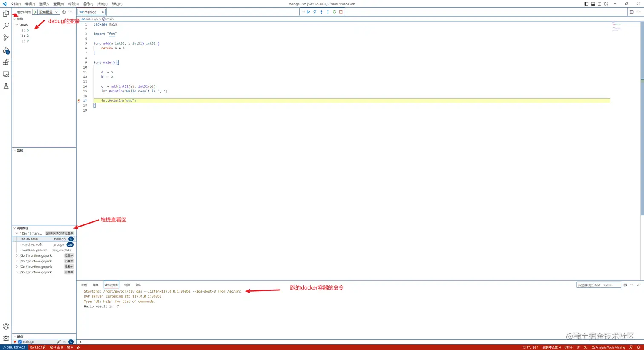Image resolution: width=644 pixels, height=350 pixels.
Task: Open the 文件(F) File menu
Action: click(16, 4)
